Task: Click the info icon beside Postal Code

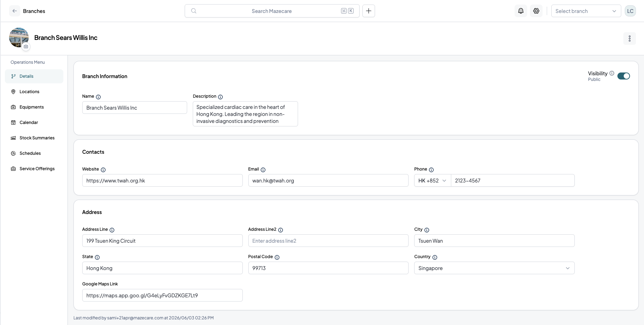Action: 277,257
